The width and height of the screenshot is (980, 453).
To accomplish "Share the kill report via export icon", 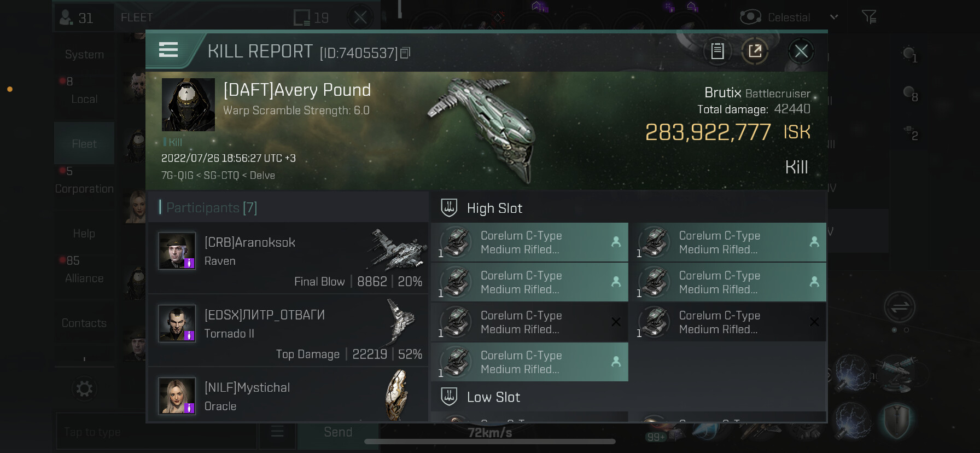I will pos(755,51).
